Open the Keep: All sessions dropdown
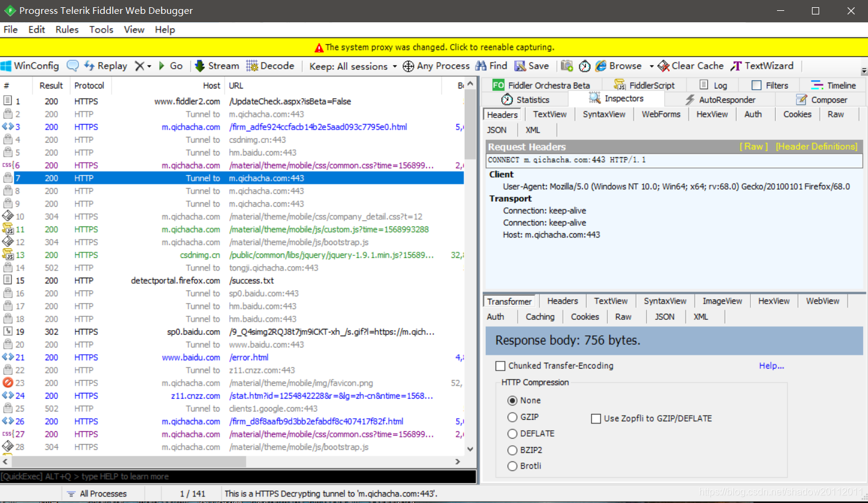 [x=353, y=66]
